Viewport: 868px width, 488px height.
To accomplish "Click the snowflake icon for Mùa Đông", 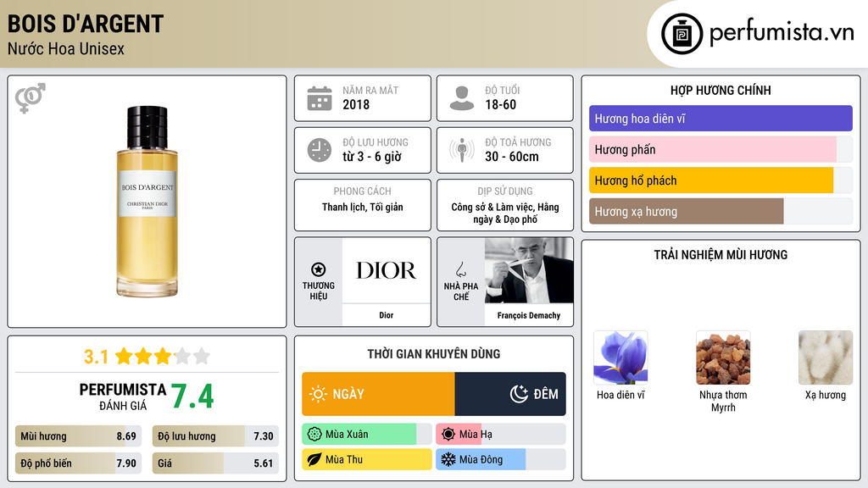I will coord(448,459).
